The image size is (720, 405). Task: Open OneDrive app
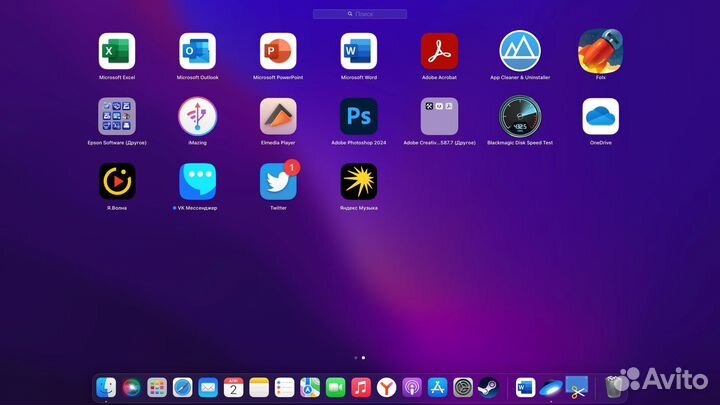(x=601, y=116)
